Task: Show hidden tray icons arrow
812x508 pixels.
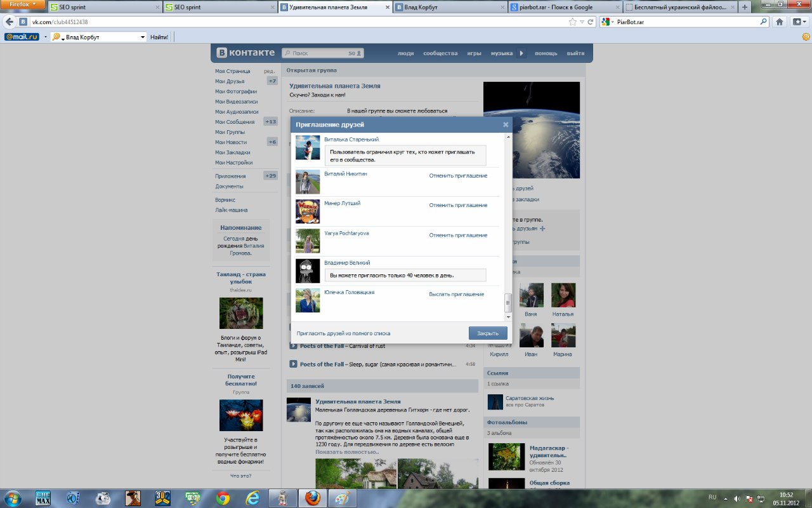Action: pos(726,498)
